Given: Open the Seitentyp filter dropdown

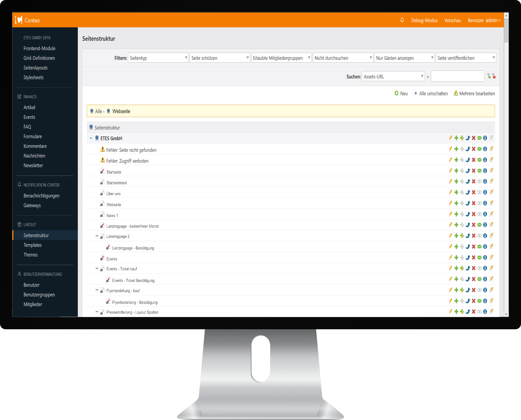Looking at the screenshot, I should click(158, 58).
